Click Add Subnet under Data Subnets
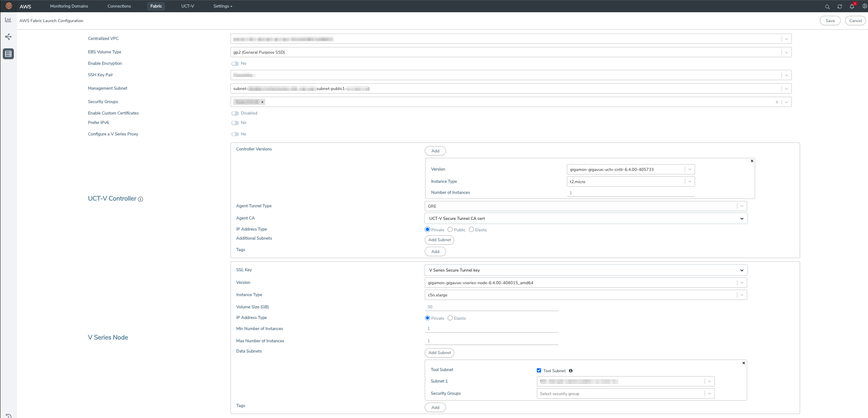This screenshot has width=868, height=418. pyautogui.click(x=439, y=352)
